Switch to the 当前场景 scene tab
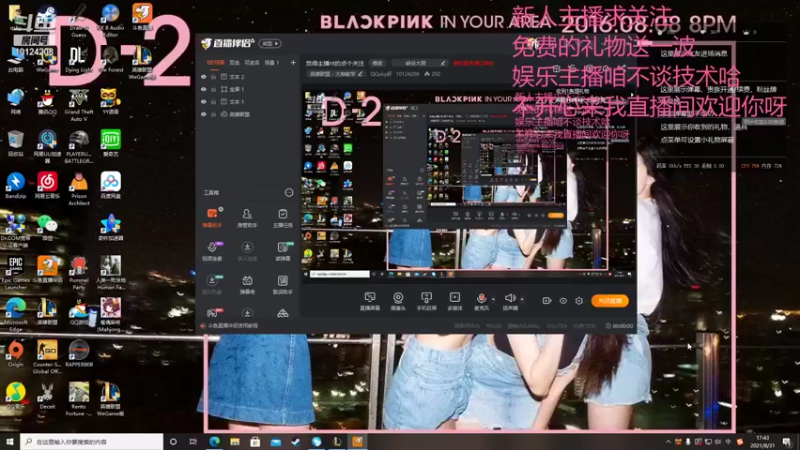The width and height of the screenshot is (800, 450). [x=215, y=63]
